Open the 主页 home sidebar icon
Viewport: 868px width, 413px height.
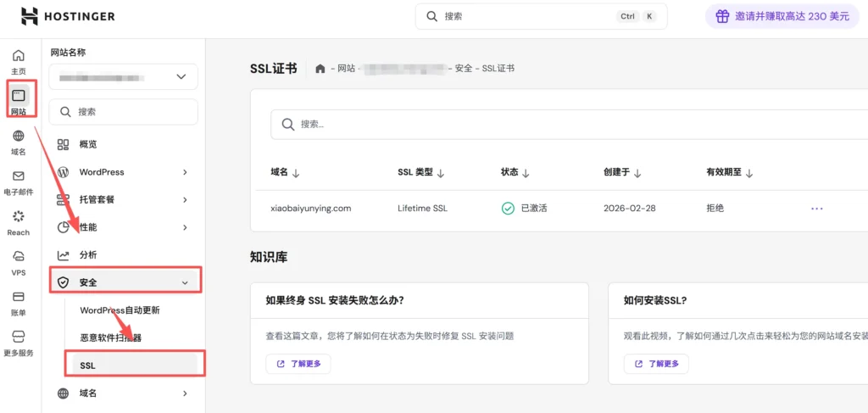pyautogui.click(x=19, y=55)
